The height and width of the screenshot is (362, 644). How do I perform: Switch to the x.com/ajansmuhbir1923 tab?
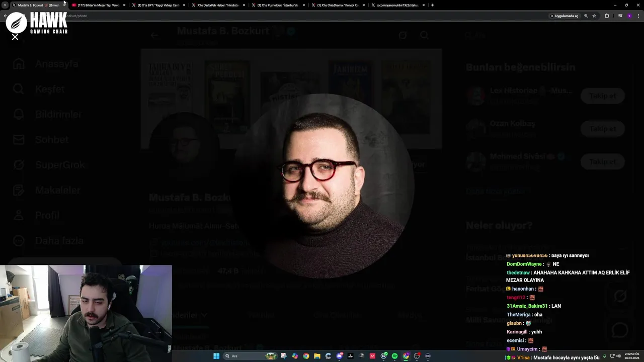click(x=397, y=5)
